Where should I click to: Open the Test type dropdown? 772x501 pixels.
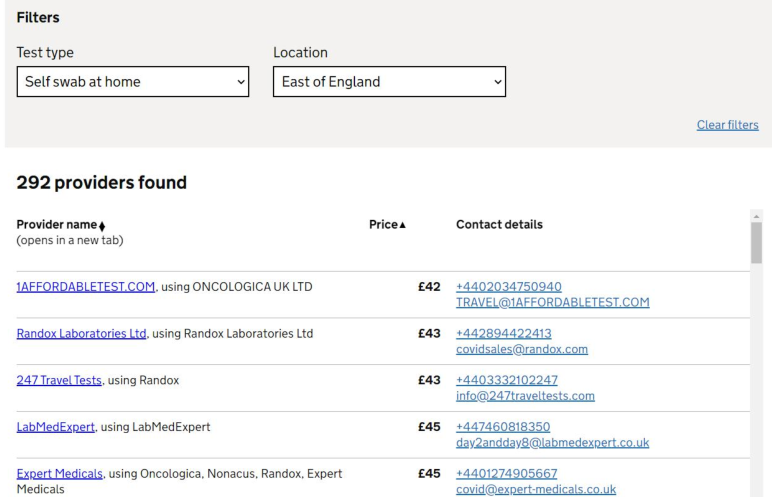point(132,82)
